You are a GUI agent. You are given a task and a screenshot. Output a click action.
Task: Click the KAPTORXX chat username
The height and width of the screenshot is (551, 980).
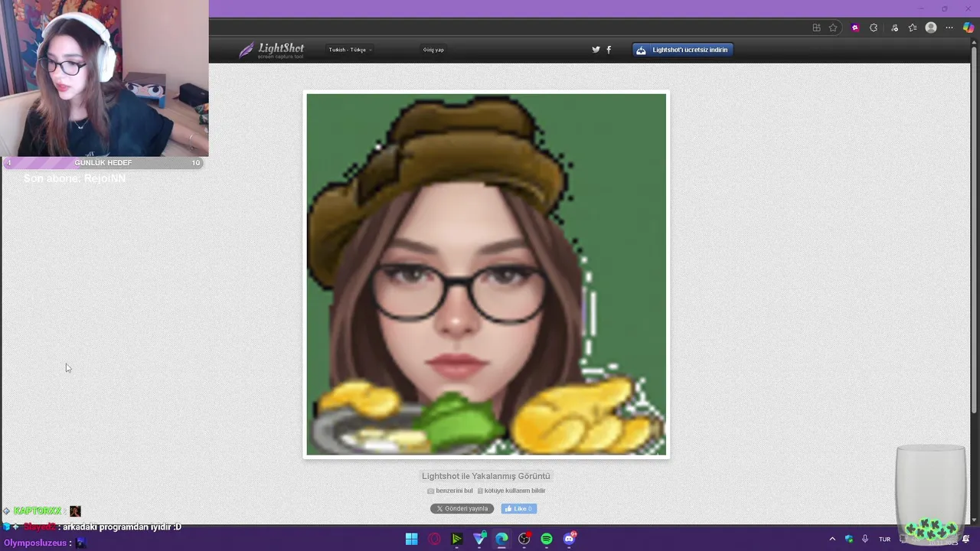[x=37, y=510]
